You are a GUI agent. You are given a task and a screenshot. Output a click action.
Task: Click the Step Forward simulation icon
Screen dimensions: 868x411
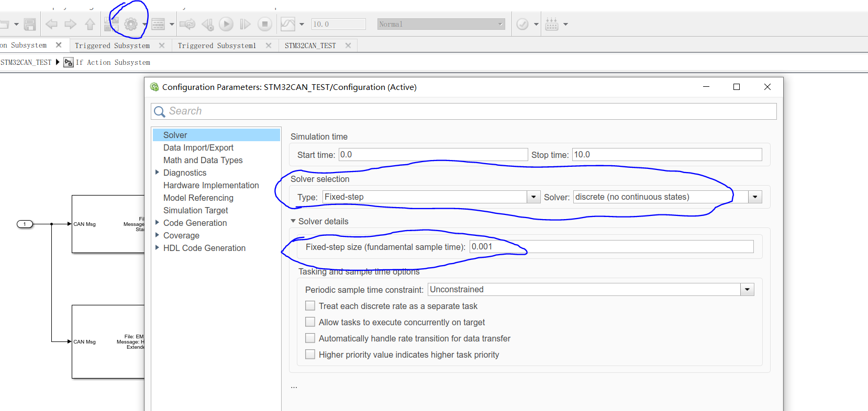245,24
